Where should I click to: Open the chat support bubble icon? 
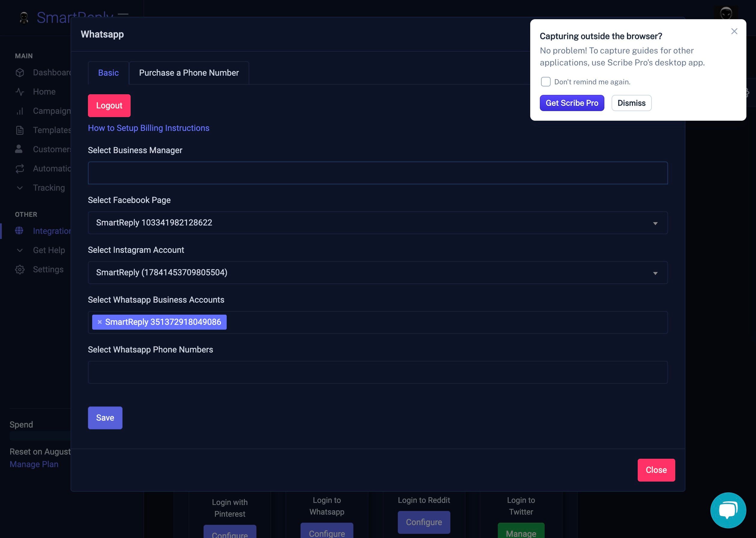[x=728, y=510]
